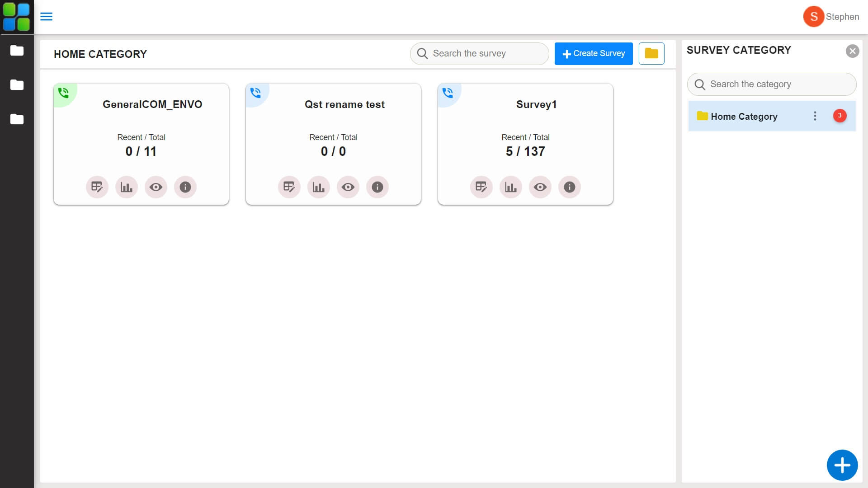Click the category search magnifier icon

(700, 84)
